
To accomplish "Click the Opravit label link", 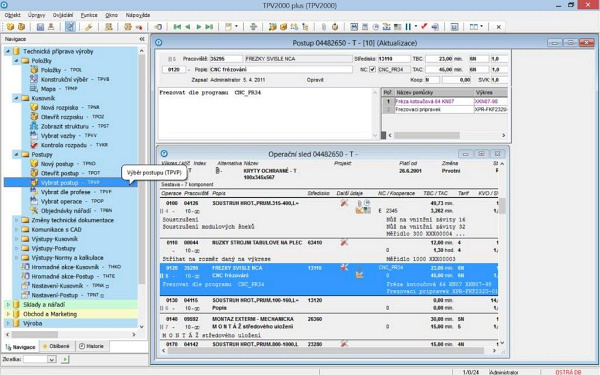I will click(x=315, y=80).
